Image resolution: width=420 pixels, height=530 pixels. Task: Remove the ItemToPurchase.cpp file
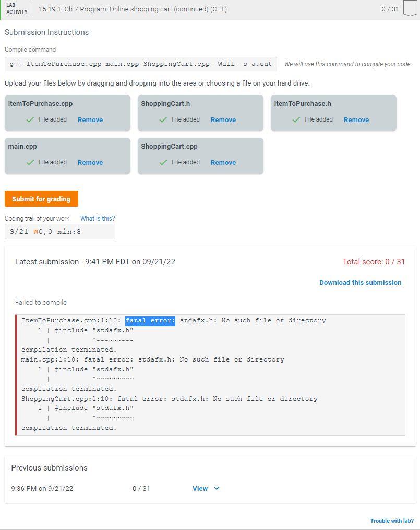pos(90,119)
